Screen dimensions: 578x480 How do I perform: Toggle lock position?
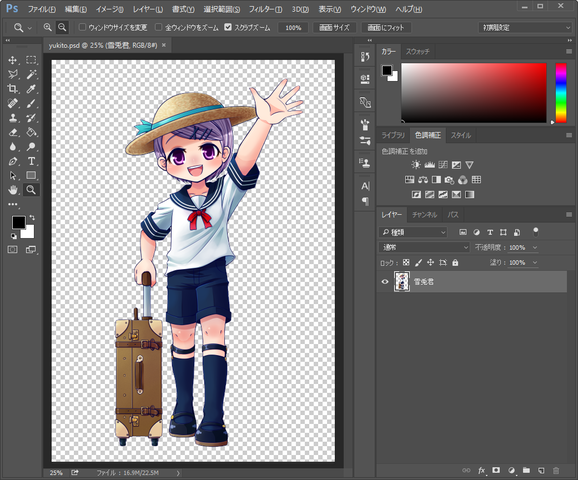coord(430,262)
